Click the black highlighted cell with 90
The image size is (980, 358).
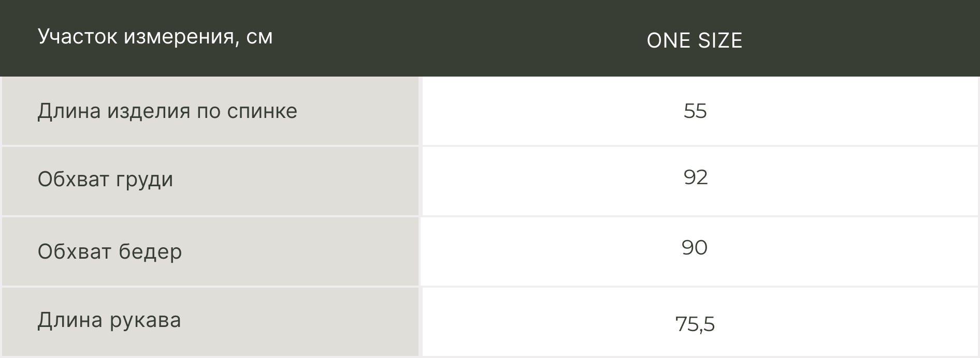click(694, 248)
